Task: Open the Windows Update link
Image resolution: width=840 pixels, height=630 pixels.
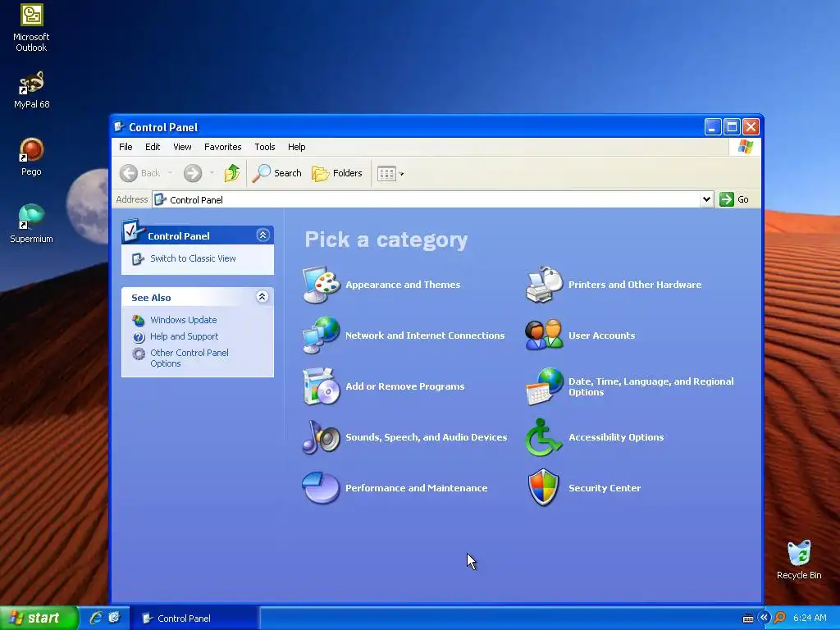Action: (183, 320)
